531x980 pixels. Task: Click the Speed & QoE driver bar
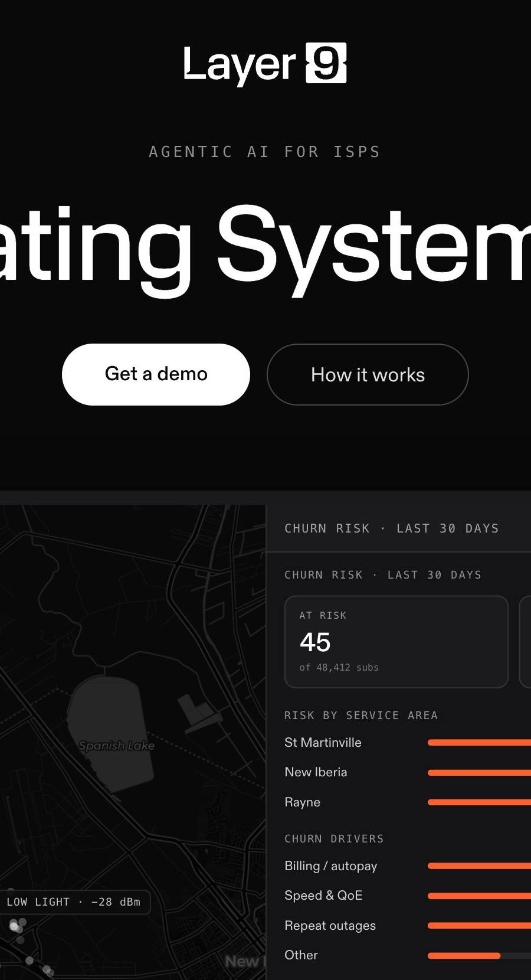[x=479, y=896]
